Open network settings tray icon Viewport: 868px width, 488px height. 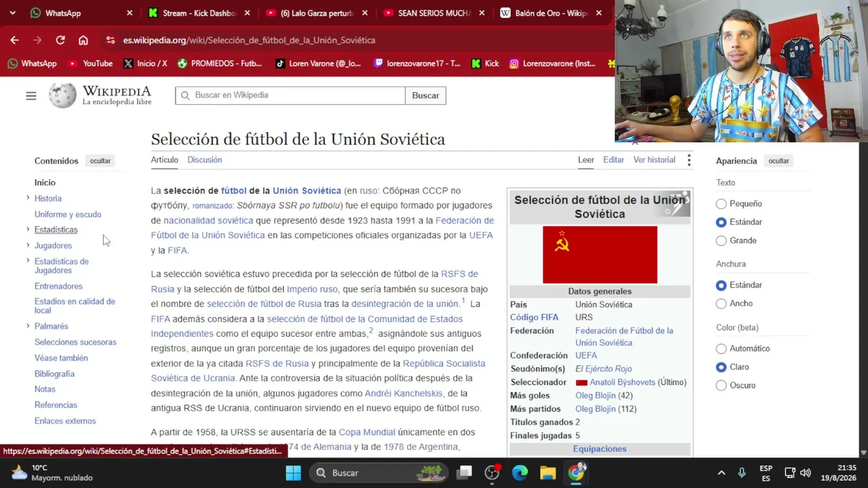(790, 473)
